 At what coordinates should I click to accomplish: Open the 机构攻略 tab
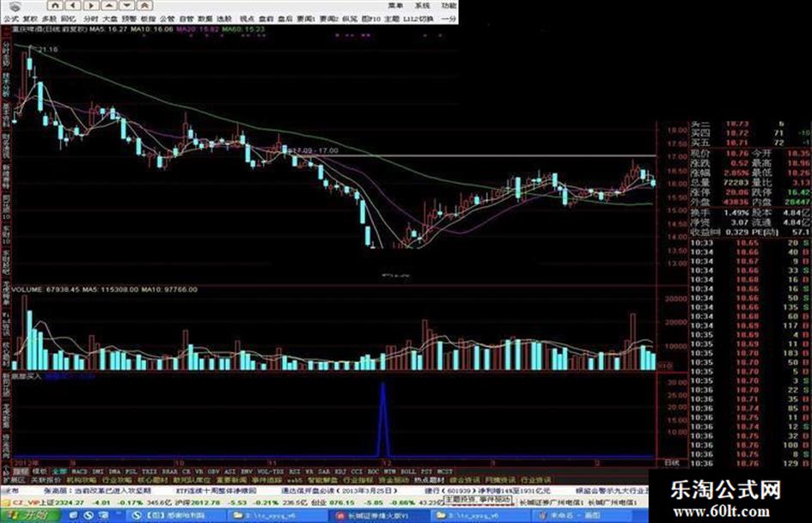82,480
